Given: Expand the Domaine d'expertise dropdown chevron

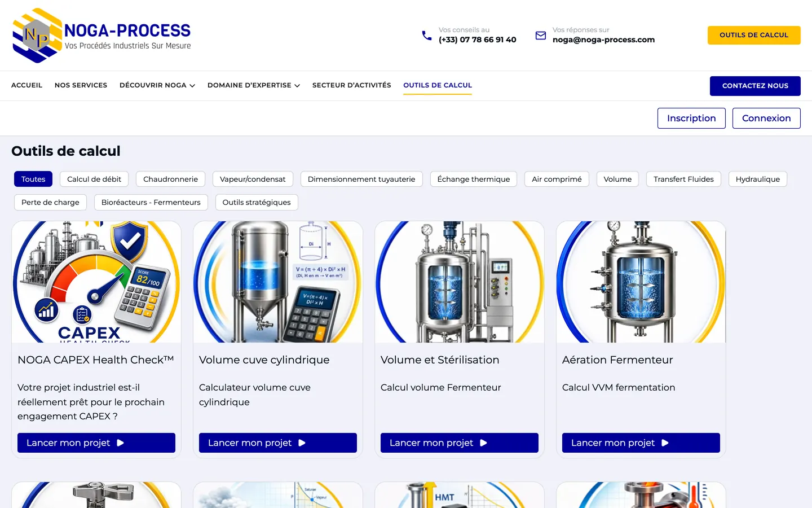Looking at the screenshot, I should 297,86.
